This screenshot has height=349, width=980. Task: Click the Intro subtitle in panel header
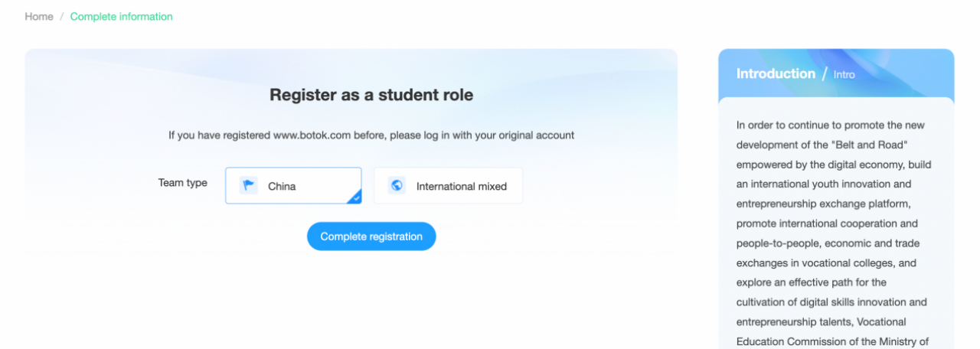click(x=844, y=75)
